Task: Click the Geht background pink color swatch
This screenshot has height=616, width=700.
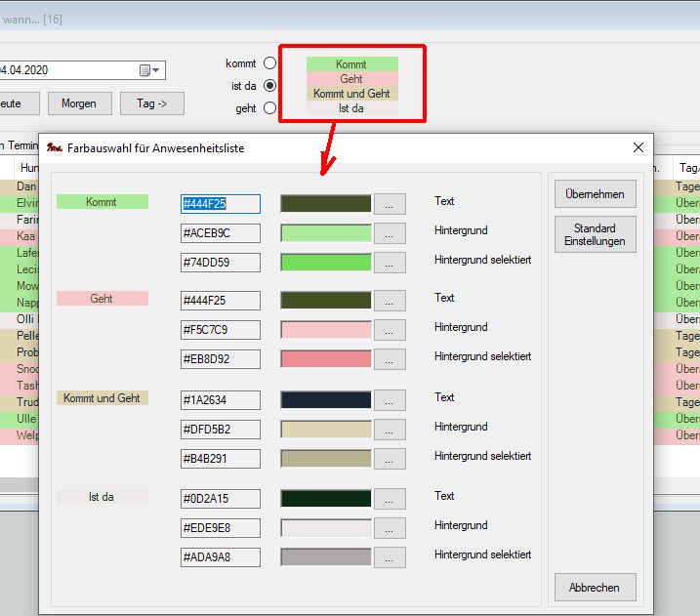Action: point(326,330)
